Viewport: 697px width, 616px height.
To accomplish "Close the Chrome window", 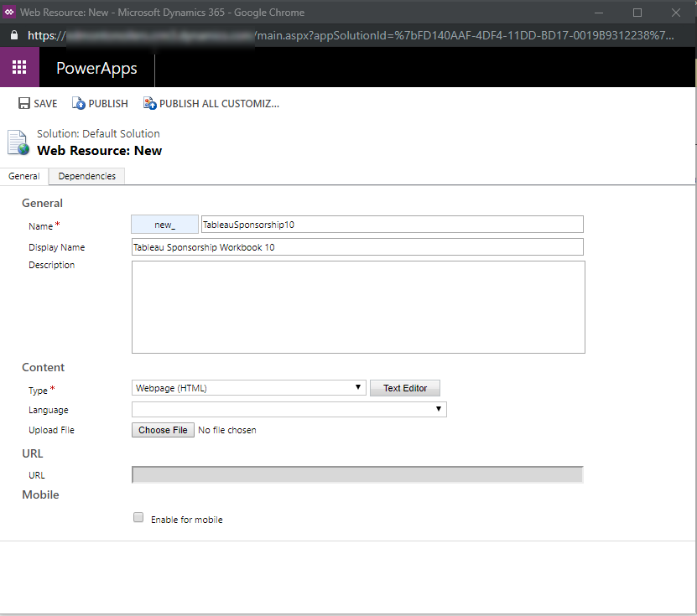I will tap(676, 13).
